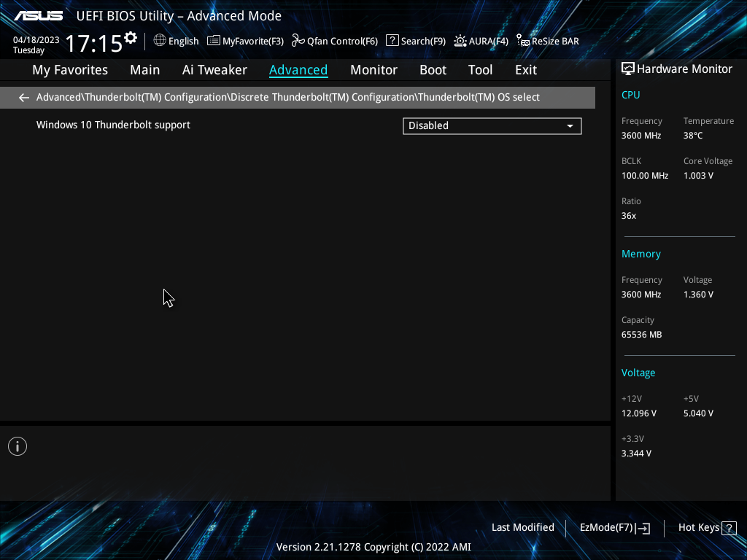Open MyFavorite(F3) text

tap(253, 42)
